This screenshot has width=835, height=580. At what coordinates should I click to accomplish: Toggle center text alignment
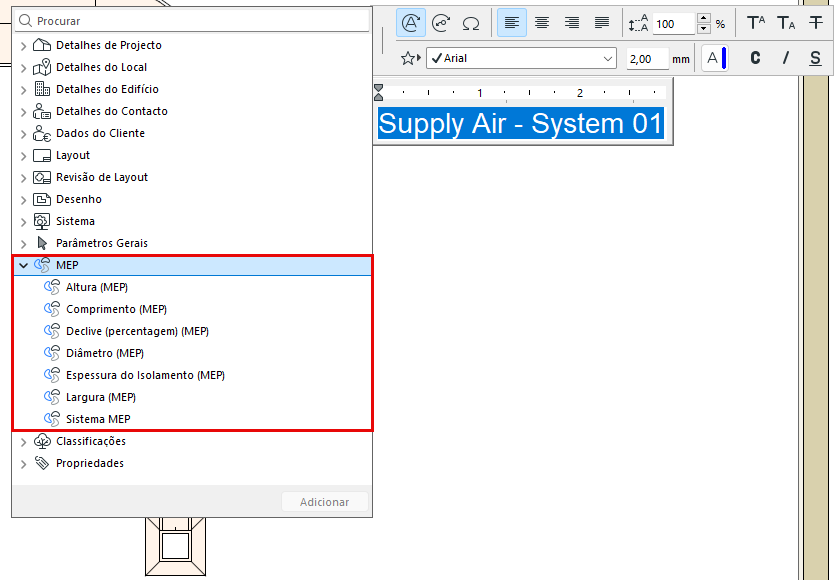(x=542, y=23)
